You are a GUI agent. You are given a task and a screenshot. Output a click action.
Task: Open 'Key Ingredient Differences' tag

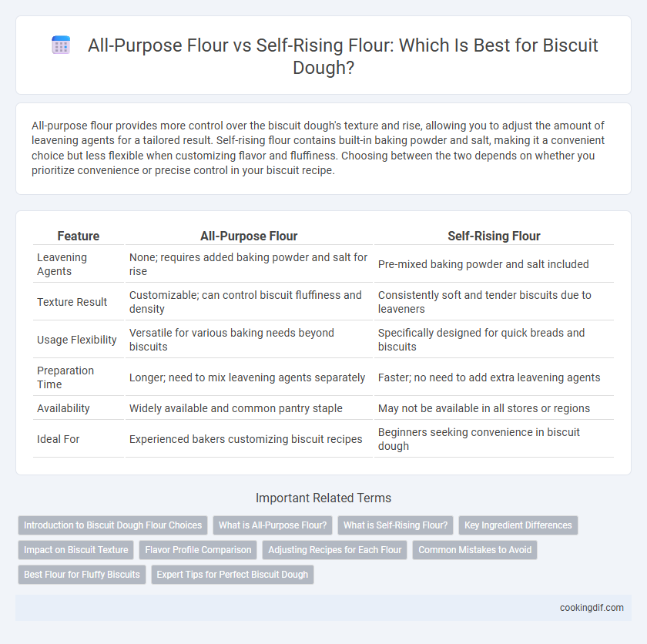click(x=518, y=525)
